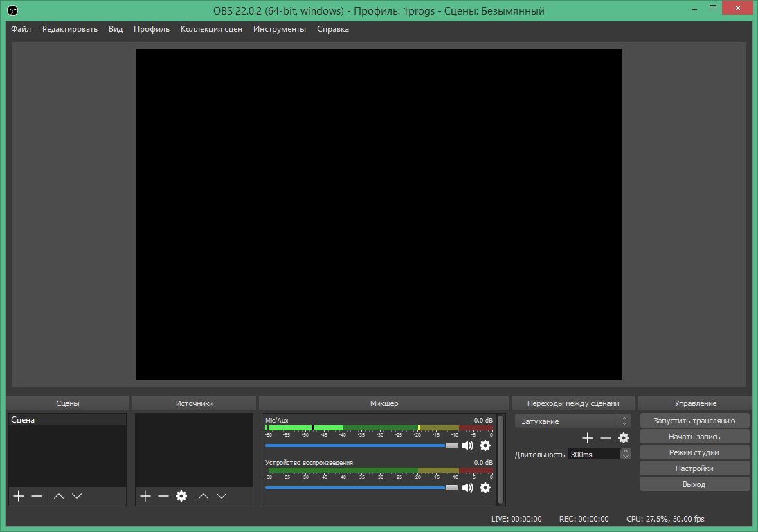The image size is (758, 532).
Task: Open transition properties with the gear icon
Action: coord(623,438)
